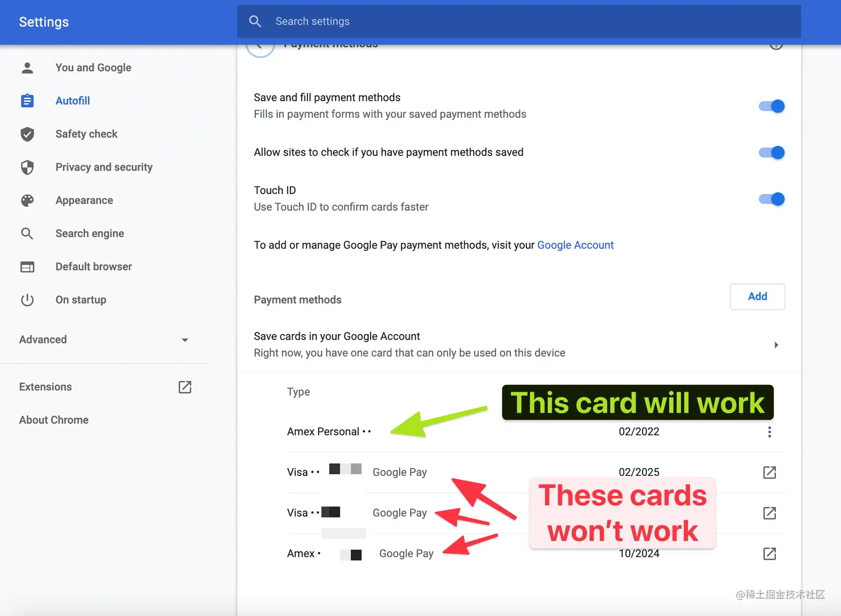Screen dimensions: 841x616
Task: Click the Privacy and security shield icon
Action: (27, 167)
